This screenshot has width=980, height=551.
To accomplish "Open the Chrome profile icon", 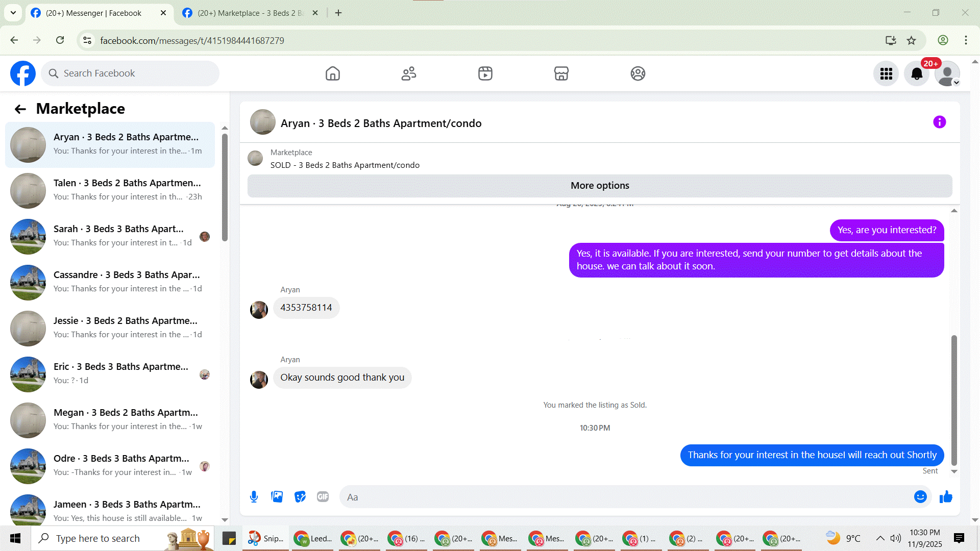I will [x=943, y=40].
